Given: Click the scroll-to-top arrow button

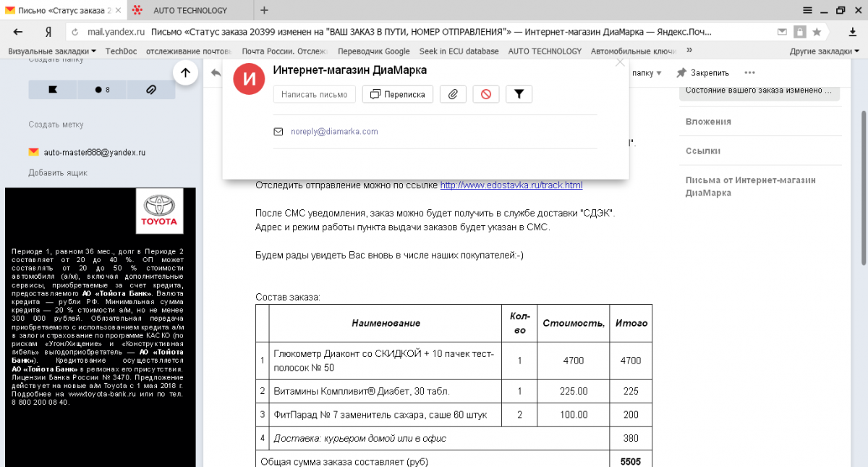Looking at the screenshot, I should 186,72.
